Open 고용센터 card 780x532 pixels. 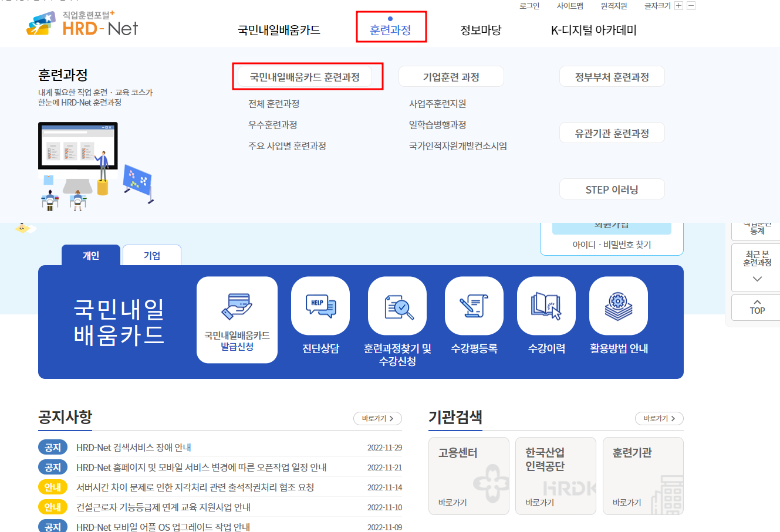[x=469, y=476]
